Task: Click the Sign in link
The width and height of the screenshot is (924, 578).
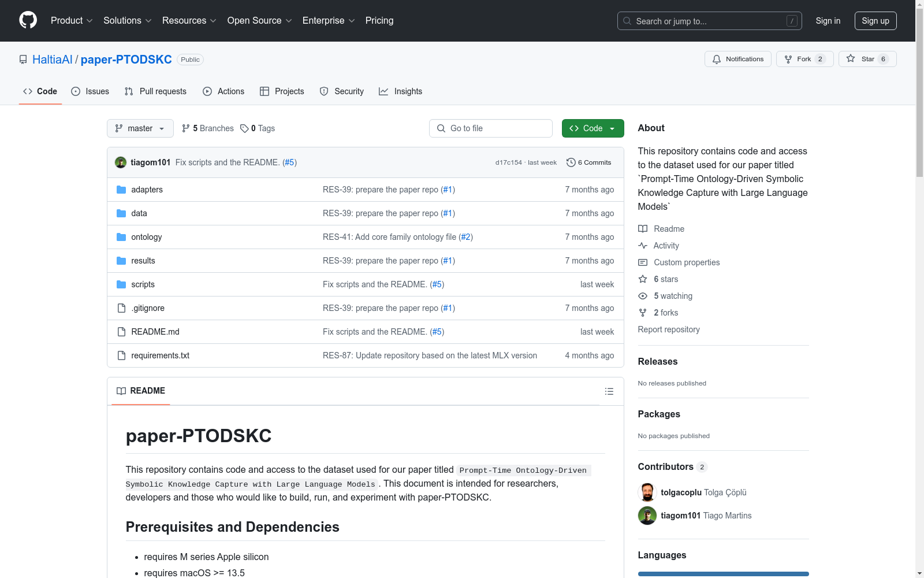Action: point(828,21)
